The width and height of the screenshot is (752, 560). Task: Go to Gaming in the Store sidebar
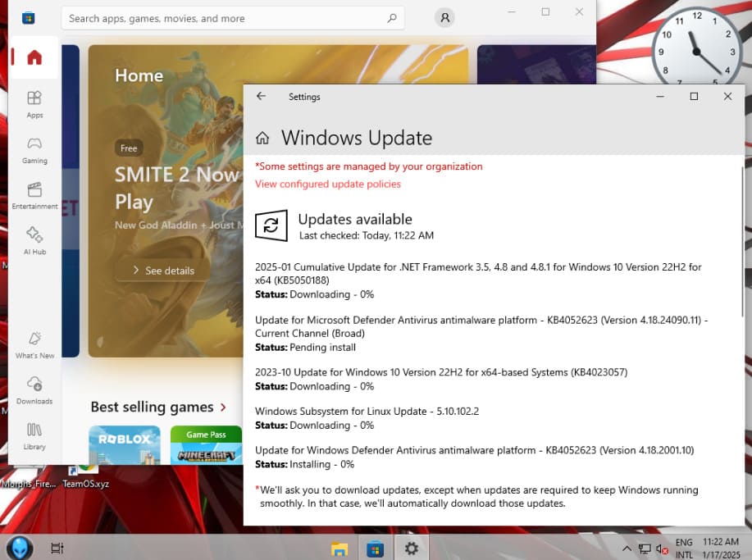pyautogui.click(x=34, y=150)
